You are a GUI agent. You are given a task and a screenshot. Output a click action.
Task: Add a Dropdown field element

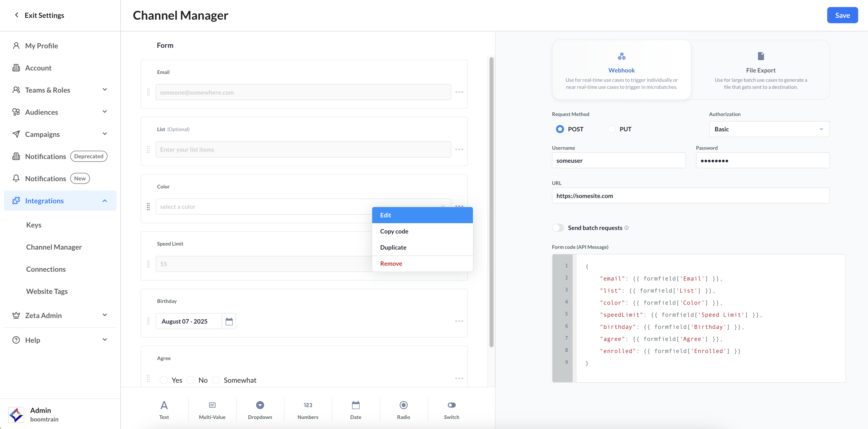click(260, 409)
